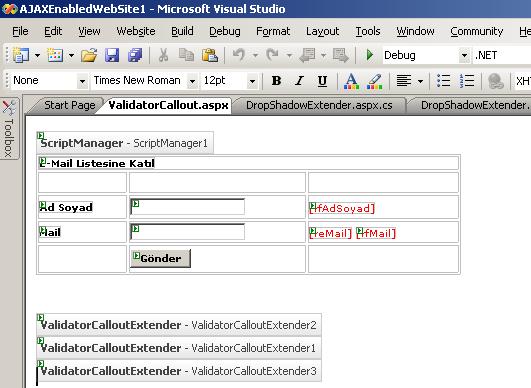Apply numbered list formatting

pyautogui.click(x=467, y=81)
